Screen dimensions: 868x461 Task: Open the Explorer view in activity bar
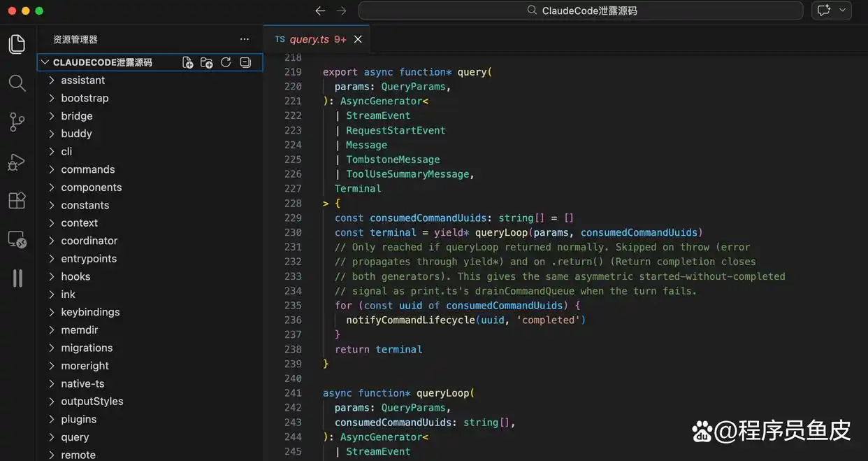[x=17, y=44]
